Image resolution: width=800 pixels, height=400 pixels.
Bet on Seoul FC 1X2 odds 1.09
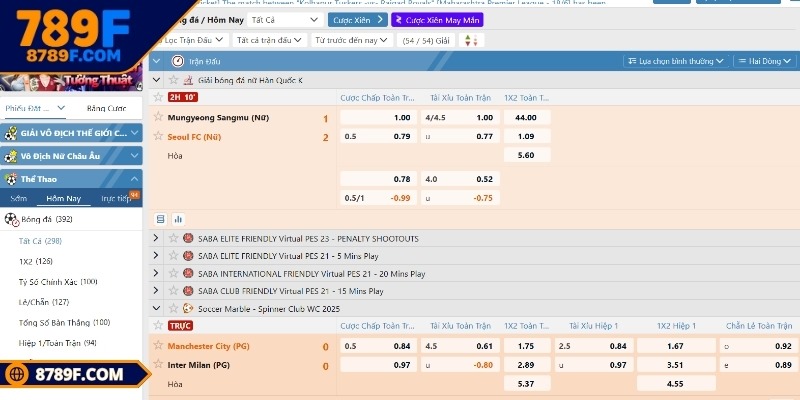[527, 136]
